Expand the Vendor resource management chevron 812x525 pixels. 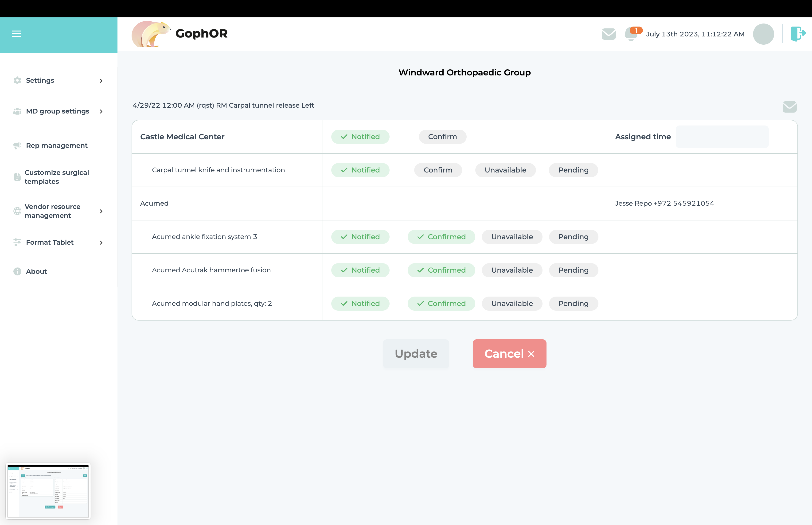[x=101, y=211]
